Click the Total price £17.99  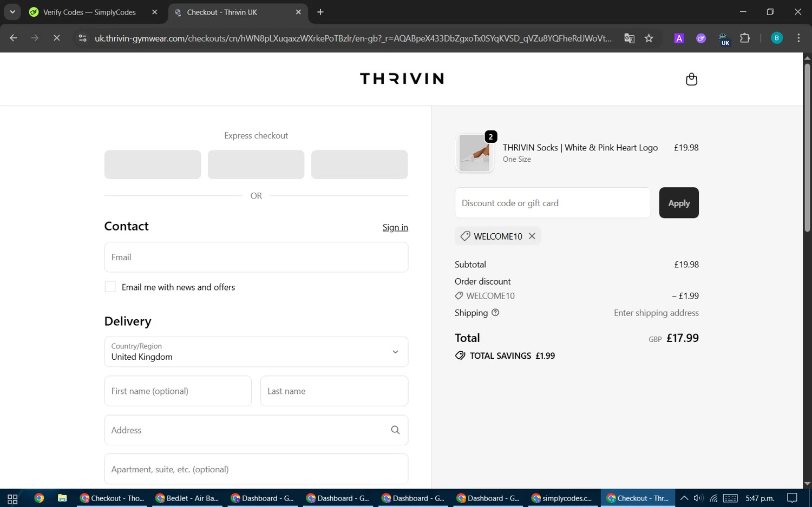click(x=683, y=338)
